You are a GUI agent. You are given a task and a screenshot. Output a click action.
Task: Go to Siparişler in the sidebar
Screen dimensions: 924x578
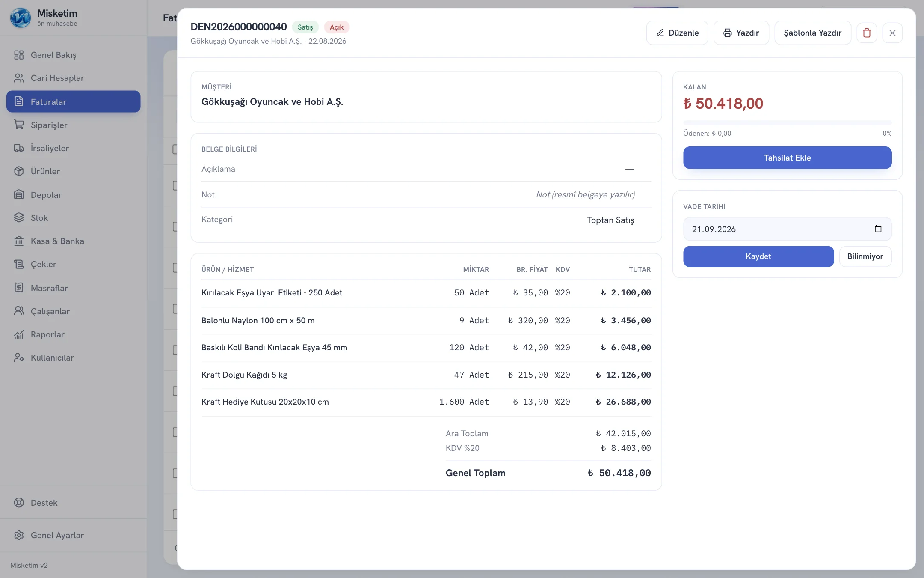point(74,125)
